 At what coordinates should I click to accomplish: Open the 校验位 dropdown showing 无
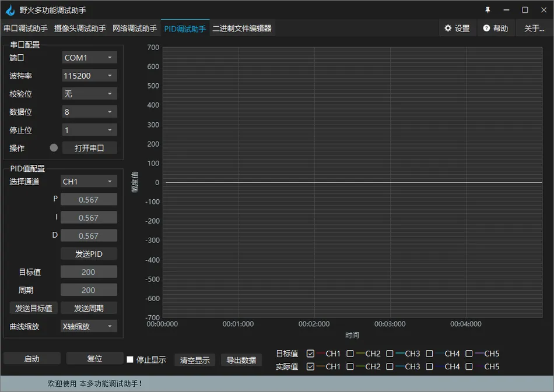pos(89,94)
